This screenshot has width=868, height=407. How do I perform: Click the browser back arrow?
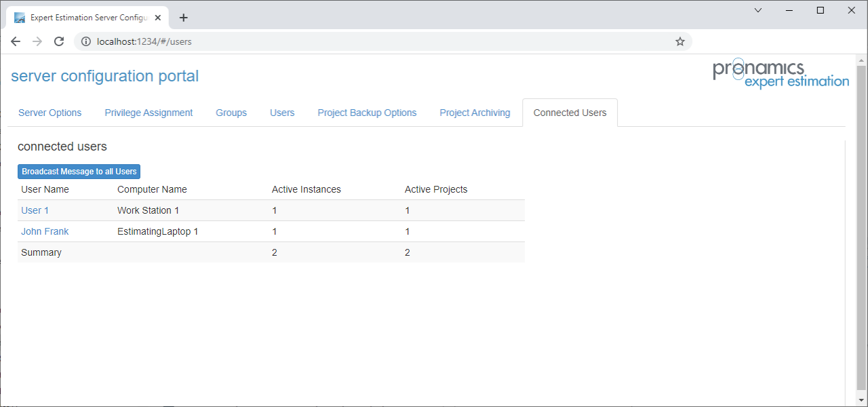[x=16, y=41]
